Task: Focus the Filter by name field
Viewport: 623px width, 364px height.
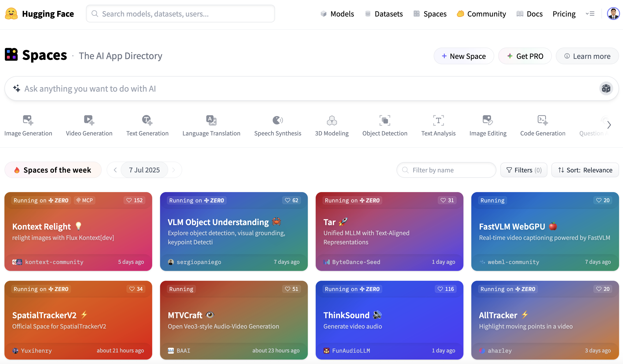Action: [x=446, y=170]
